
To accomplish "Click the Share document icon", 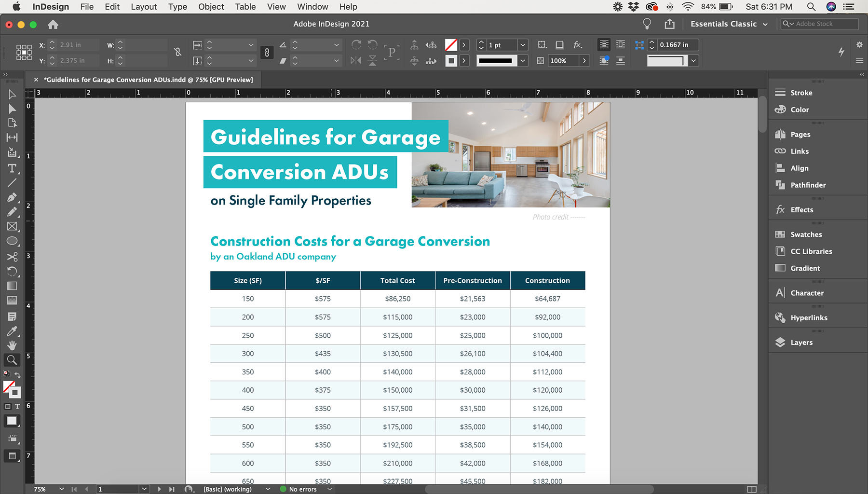I will (x=669, y=24).
